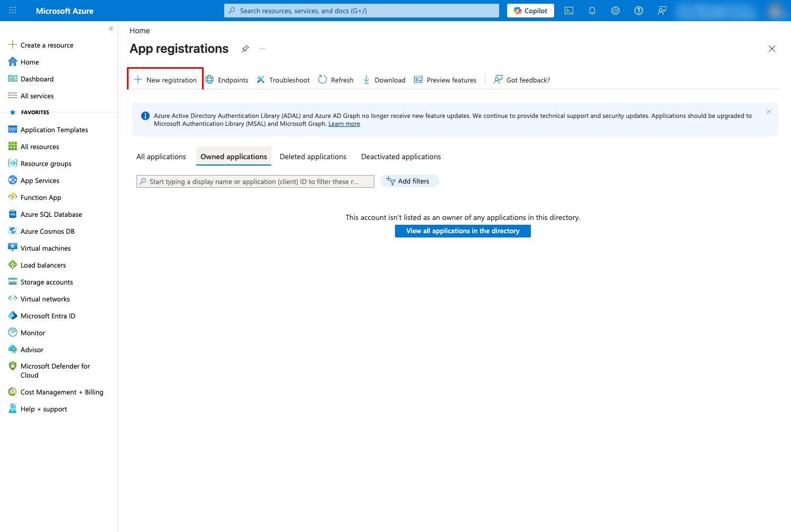Viewport: 791px width, 532px height.
Task: Close the App registrations blade
Action: [x=772, y=49]
